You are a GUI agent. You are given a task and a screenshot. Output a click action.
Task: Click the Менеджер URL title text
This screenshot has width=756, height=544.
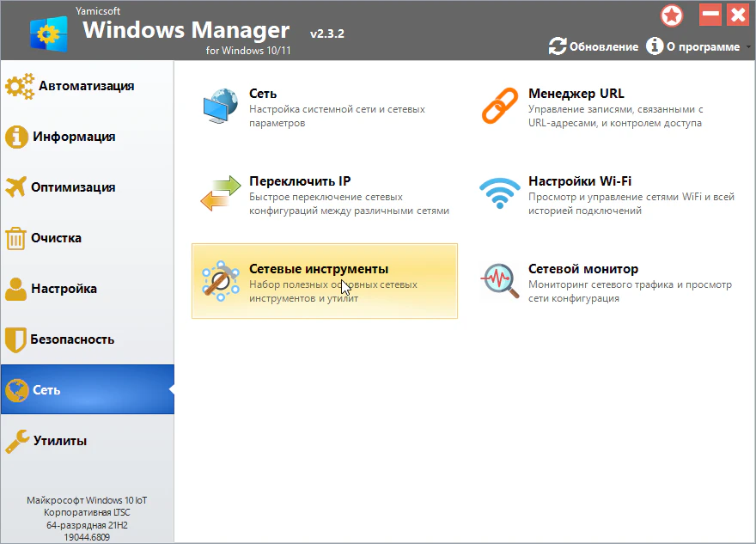[576, 94]
